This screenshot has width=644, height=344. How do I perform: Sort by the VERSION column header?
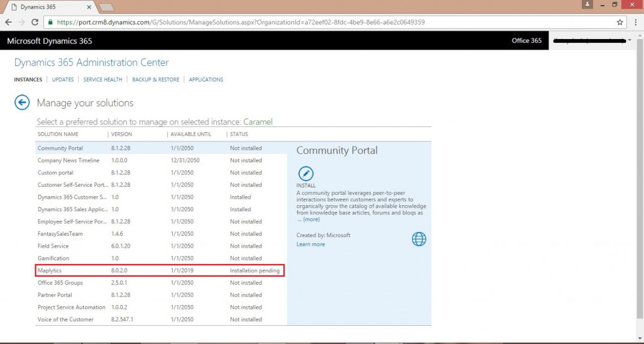(x=121, y=134)
